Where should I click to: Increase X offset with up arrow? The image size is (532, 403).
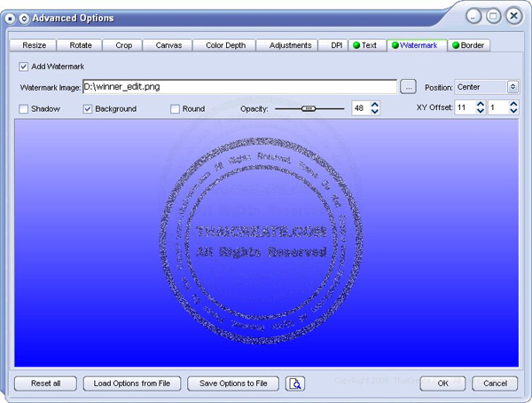[481, 105]
